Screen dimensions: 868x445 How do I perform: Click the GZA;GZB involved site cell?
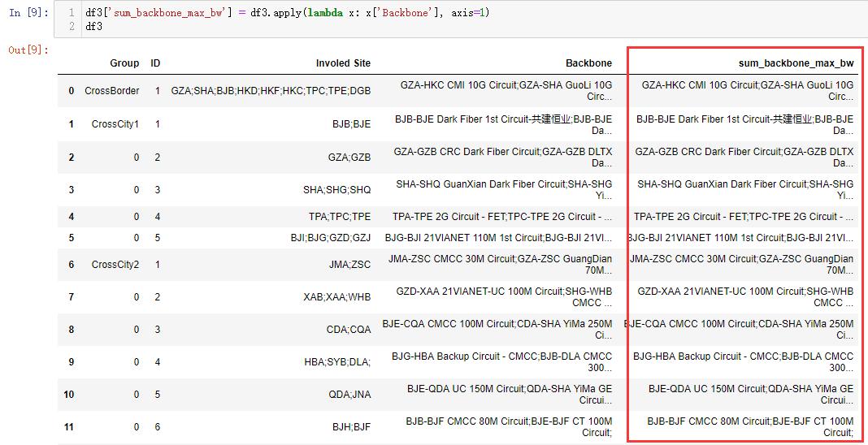[x=349, y=158]
